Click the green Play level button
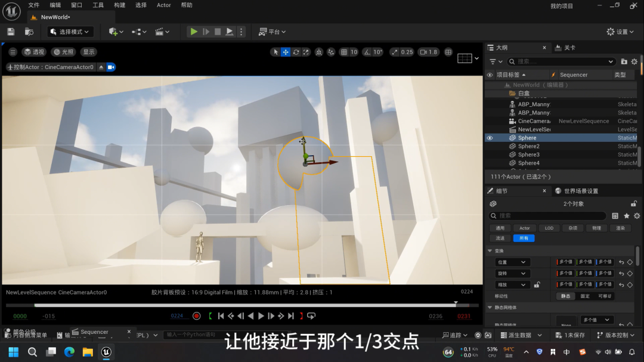 point(194,32)
